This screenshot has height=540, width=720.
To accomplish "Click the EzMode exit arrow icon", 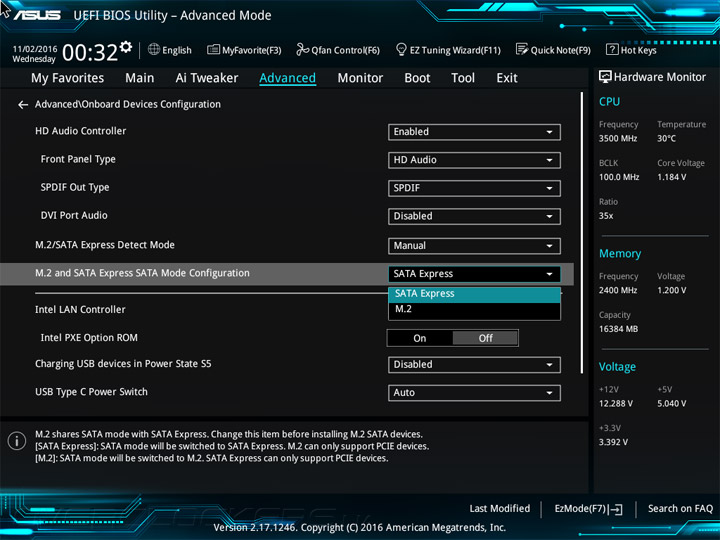I will 617,509.
